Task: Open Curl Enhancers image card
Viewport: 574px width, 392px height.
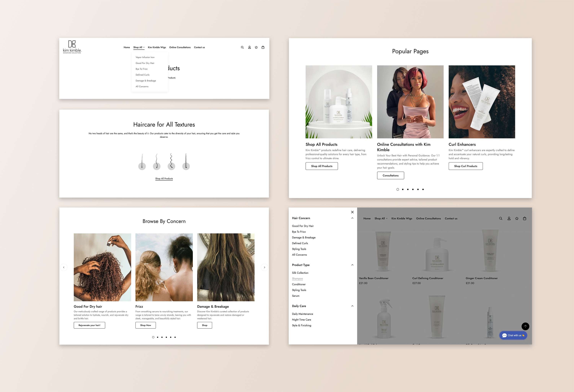Action: pyautogui.click(x=482, y=102)
